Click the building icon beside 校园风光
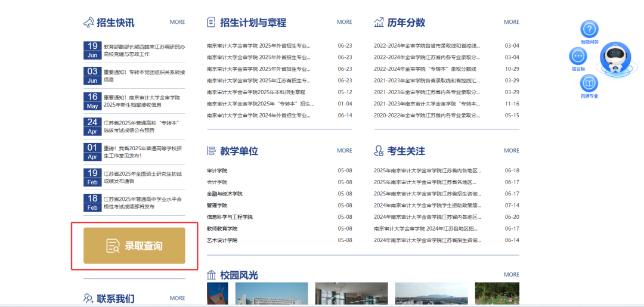Viewport: 644px width, 307px height. click(212, 275)
